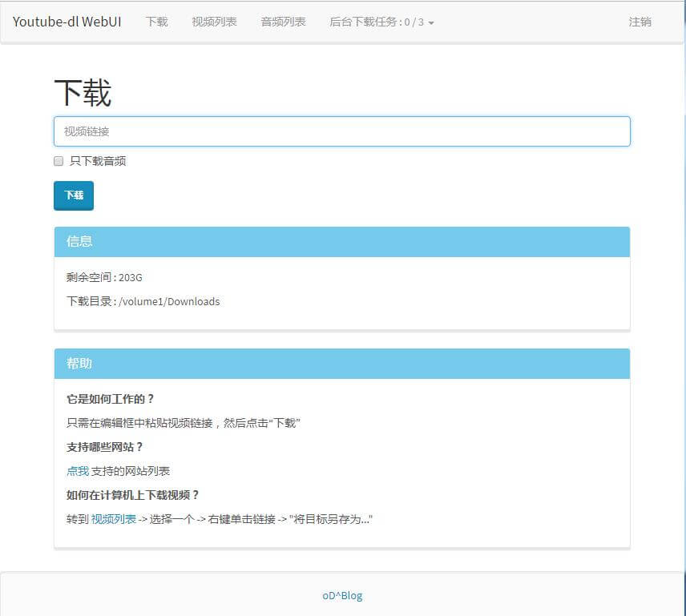Follow the 视频列表 link in help text

[113, 519]
